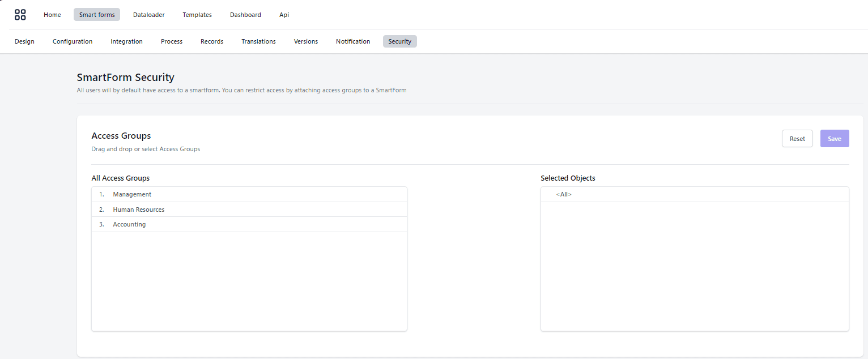The height and width of the screenshot is (359, 868).
Task: Switch to the Configuration tab
Action: click(73, 41)
